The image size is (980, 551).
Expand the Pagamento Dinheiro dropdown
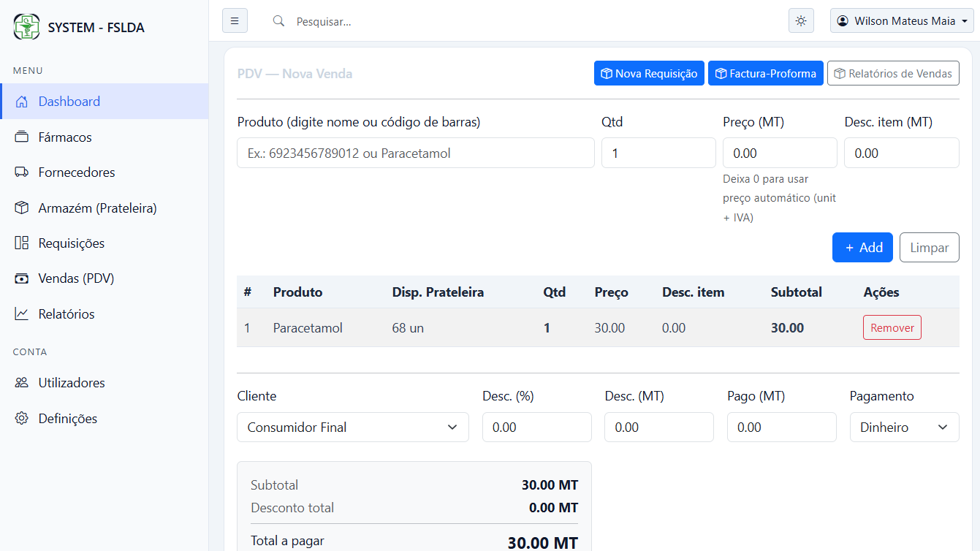click(x=903, y=427)
